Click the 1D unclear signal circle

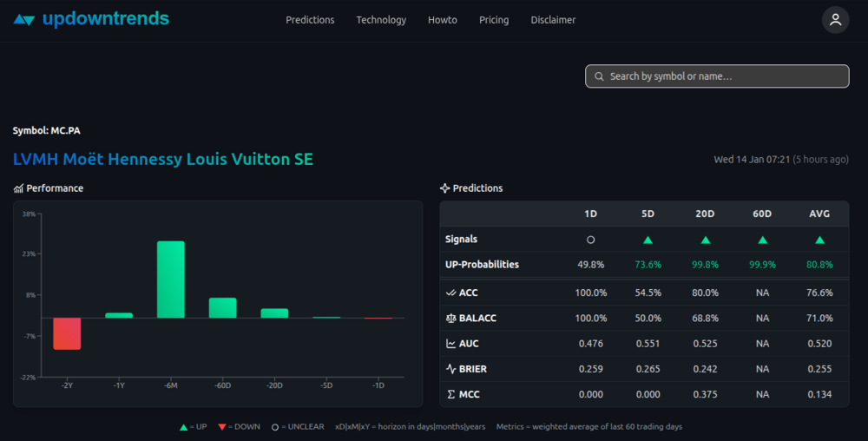(x=590, y=240)
